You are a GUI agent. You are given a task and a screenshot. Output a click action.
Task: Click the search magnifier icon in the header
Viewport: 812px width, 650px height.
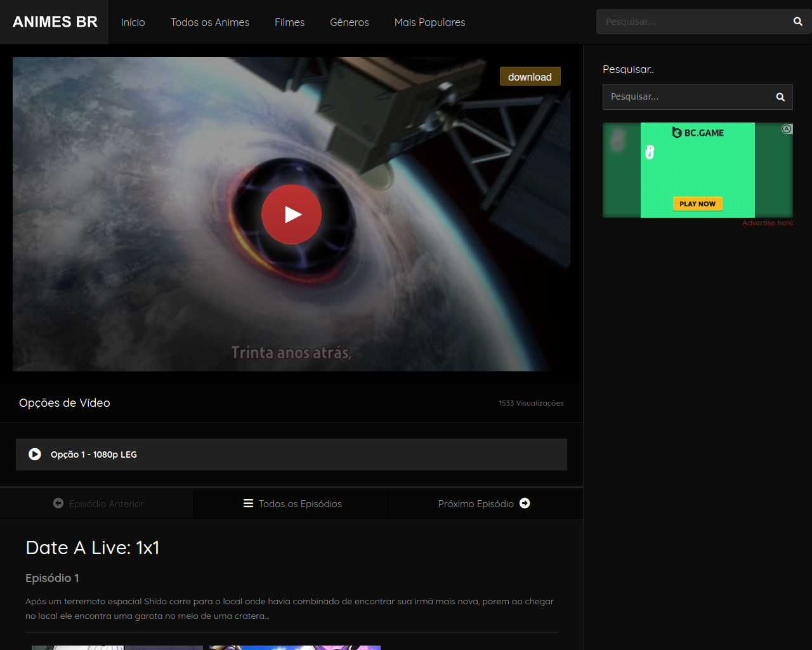tap(798, 22)
